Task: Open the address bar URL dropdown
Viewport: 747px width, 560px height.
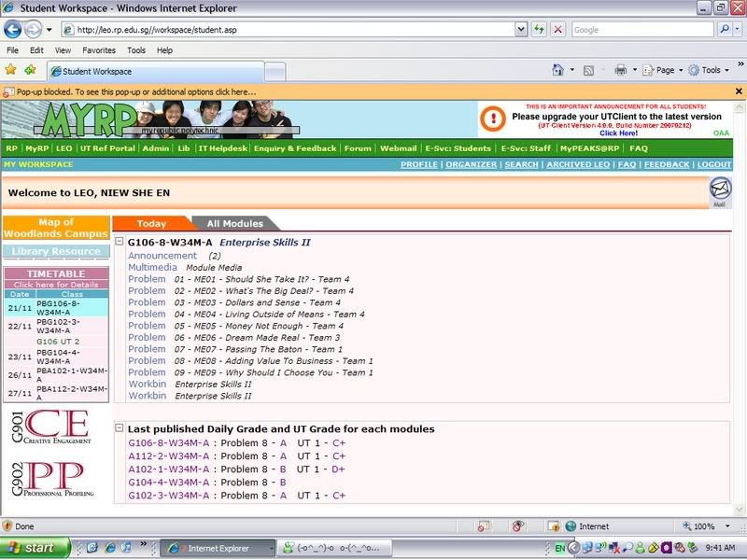Action: click(522, 30)
